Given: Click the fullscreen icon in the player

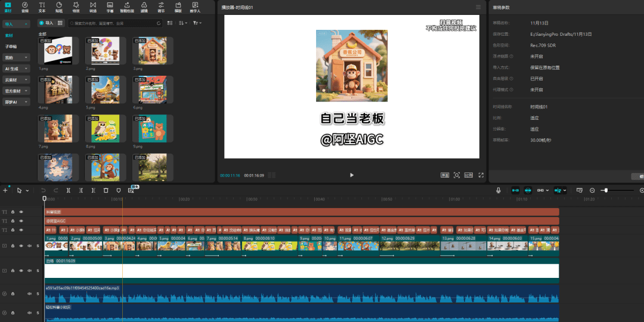Looking at the screenshot, I should click(x=481, y=175).
